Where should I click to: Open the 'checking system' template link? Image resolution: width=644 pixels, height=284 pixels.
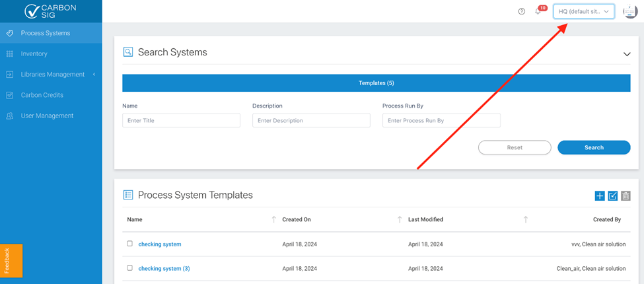[x=160, y=244]
